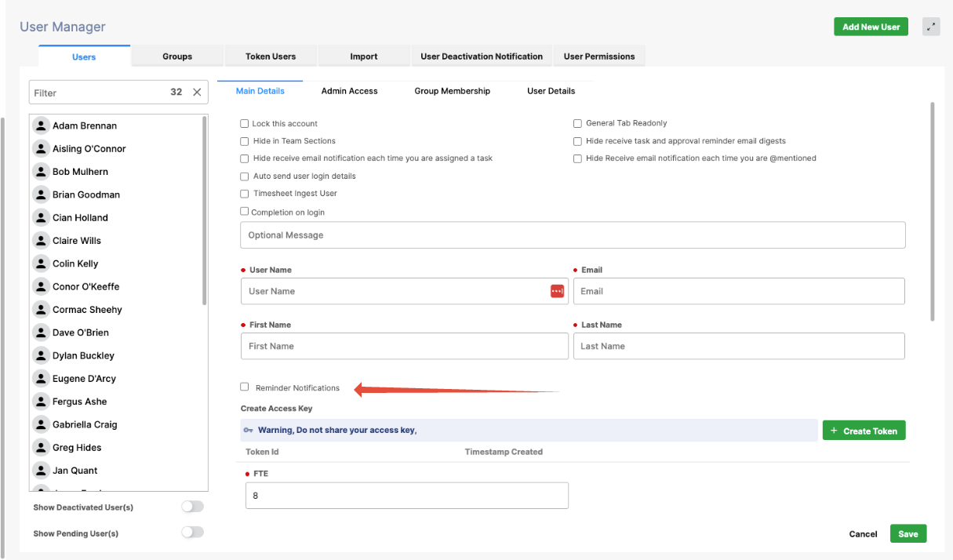Click the key icon in access key warning
Viewport: 953px width, 560px height.
249,430
